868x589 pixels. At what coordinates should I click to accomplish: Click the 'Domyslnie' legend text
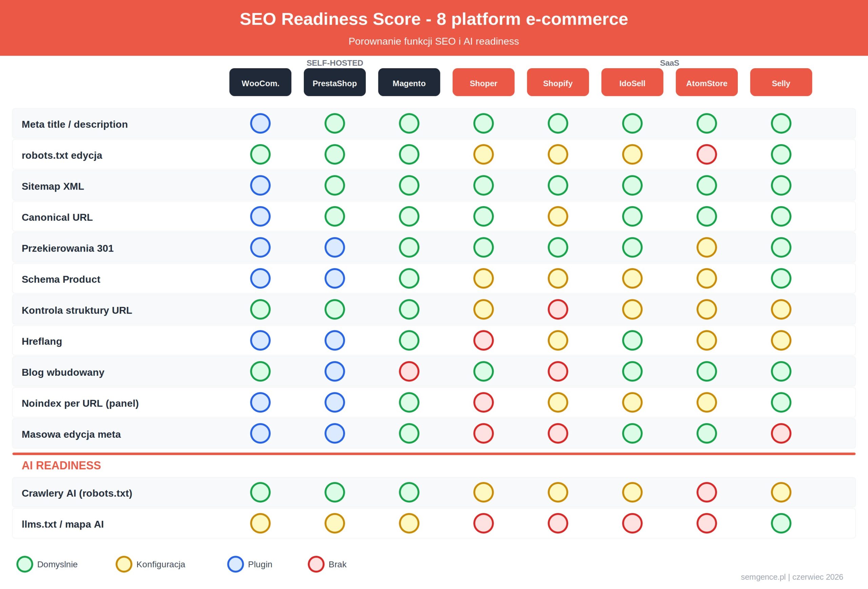coord(57,564)
